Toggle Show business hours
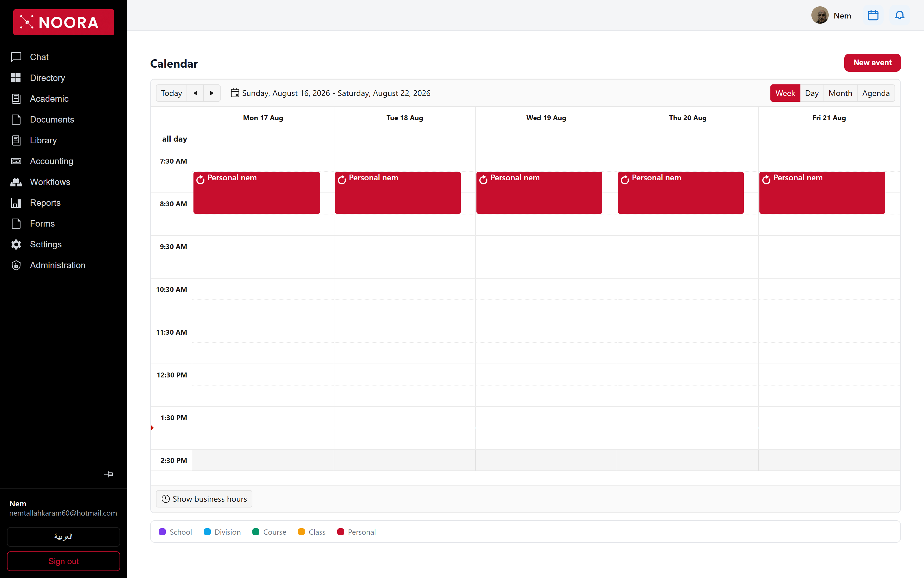 204,499
